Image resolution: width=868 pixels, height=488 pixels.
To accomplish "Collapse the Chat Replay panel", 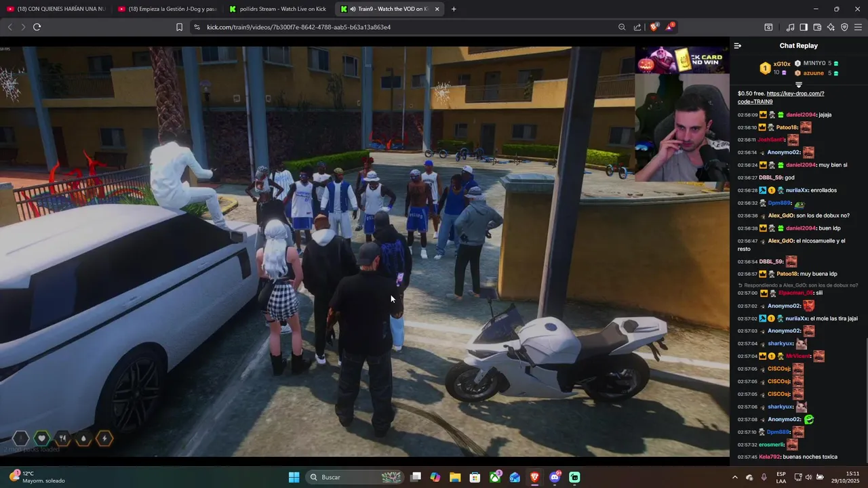I will (x=738, y=45).
